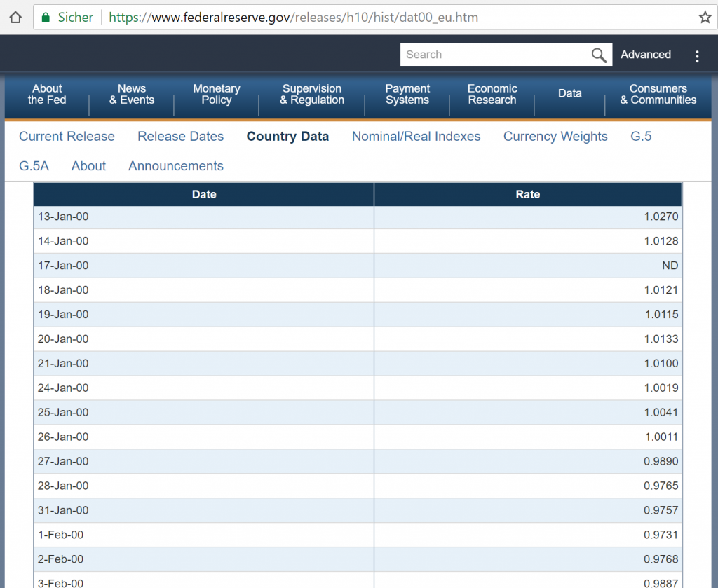The image size is (718, 588).
Task: Click the green padlock security icon
Action: [x=46, y=18]
